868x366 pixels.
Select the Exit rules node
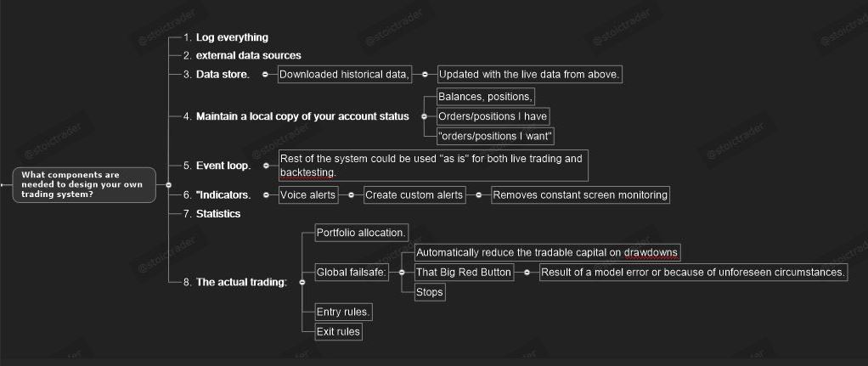click(338, 331)
